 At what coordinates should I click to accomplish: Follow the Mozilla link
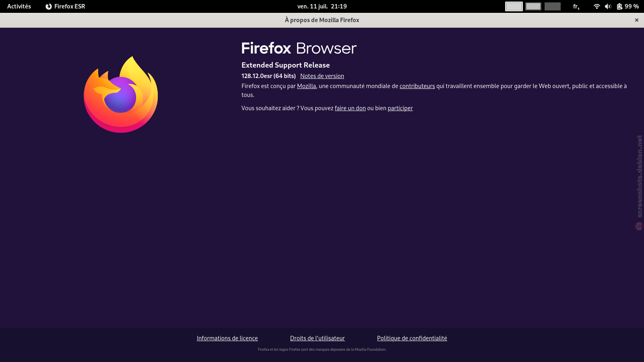pyautogui.click(x=306, y=86)
